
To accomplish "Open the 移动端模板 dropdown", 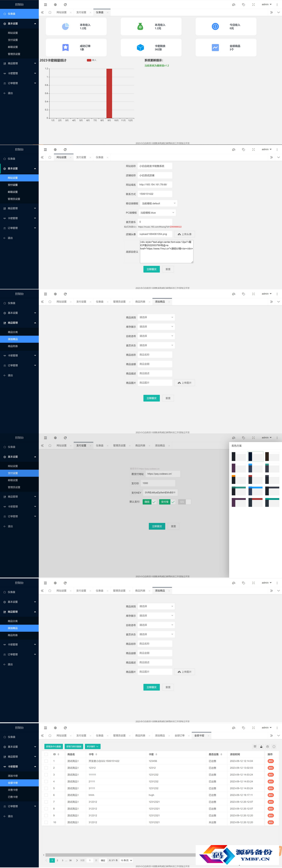I will 158,203.
